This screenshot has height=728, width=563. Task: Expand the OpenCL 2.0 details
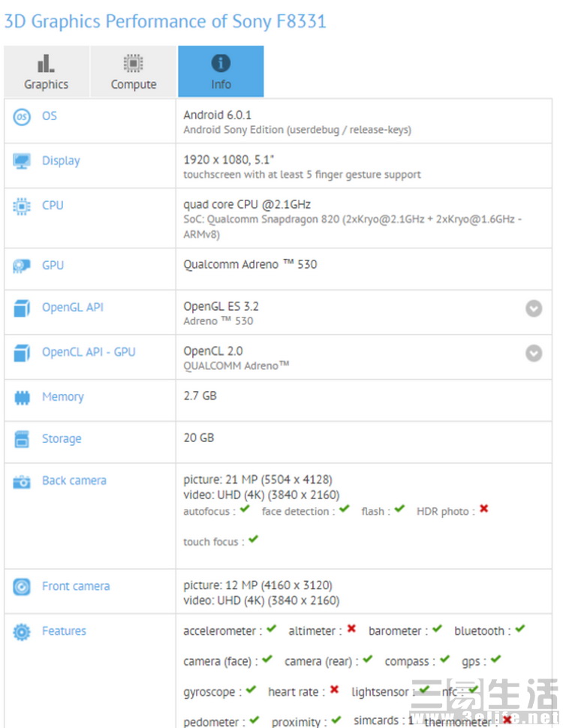[x=534, y=353]
